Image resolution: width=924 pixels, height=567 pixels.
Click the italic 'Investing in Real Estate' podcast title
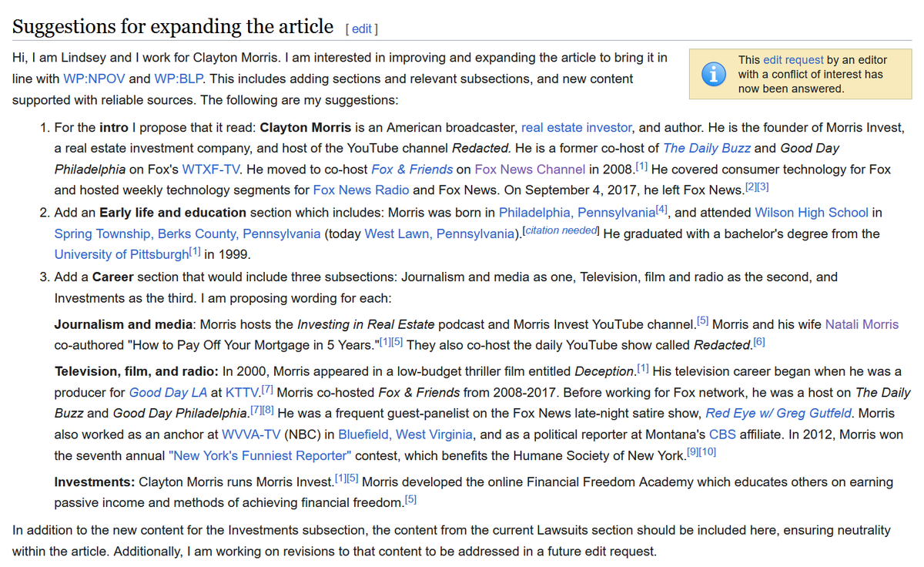click(x=366, y=324)
